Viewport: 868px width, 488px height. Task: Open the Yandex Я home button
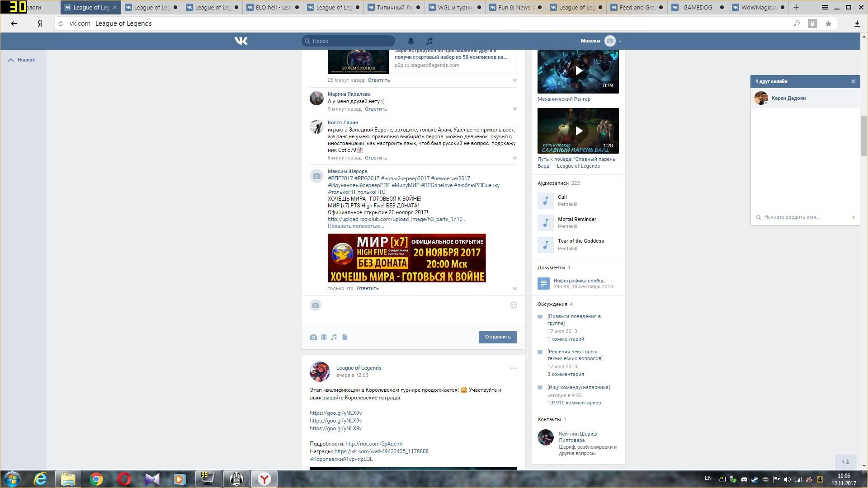coord(40,23)
